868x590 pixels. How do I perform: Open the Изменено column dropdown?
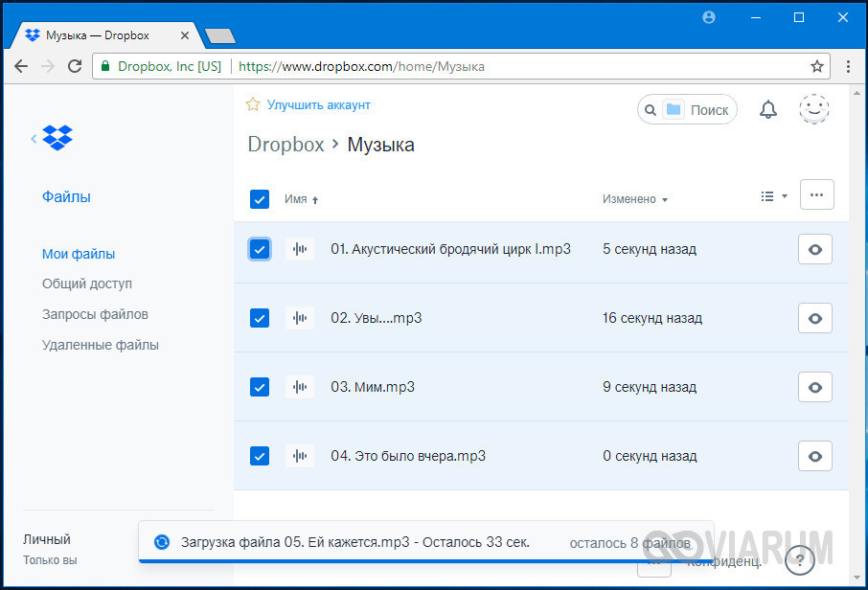click(x=635, y=199)
